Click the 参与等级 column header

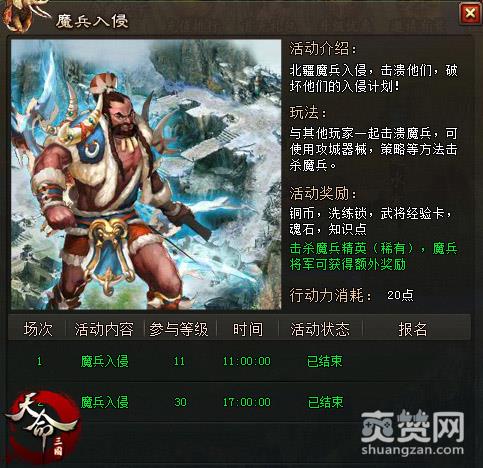pyautogui.click(x=179, y=329)
